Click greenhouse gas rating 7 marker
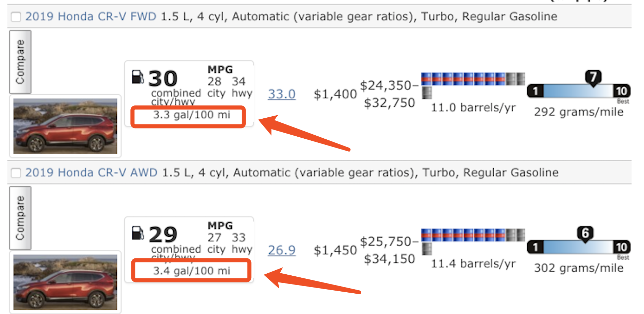644x314 pixels. [x=593, y=77]
